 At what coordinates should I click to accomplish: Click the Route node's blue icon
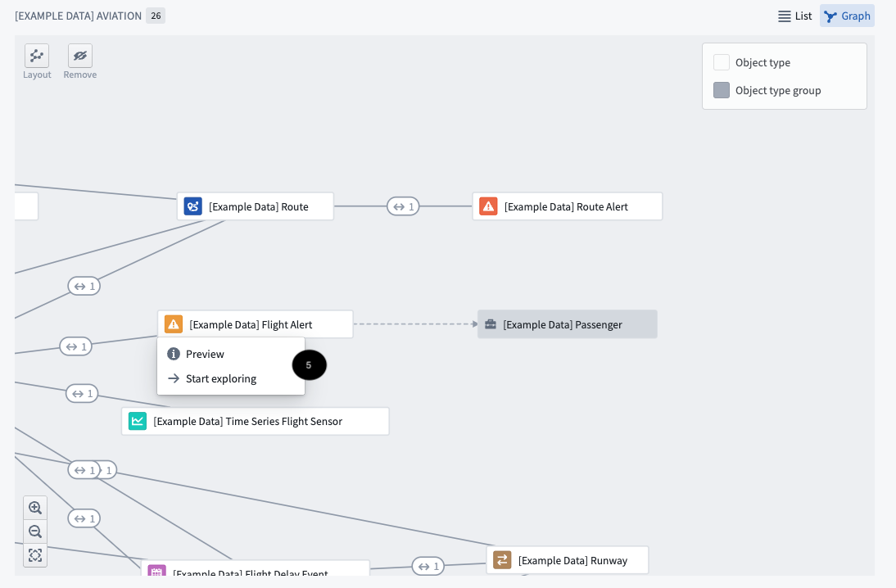coord(193,206)
